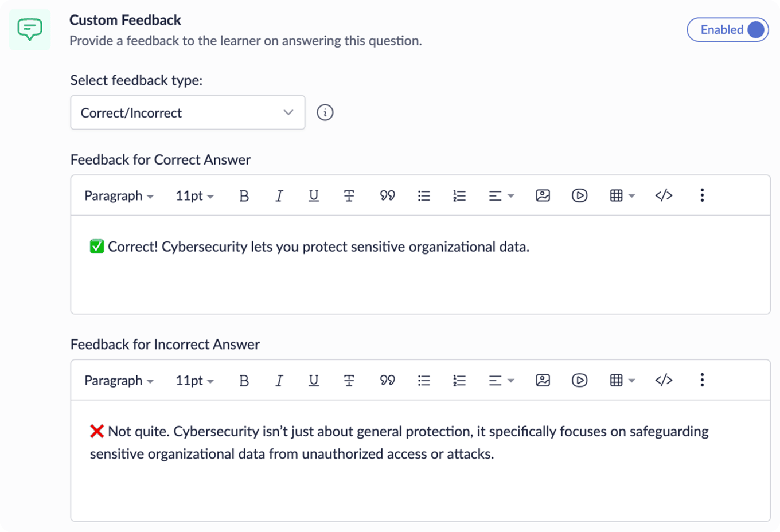
Task: Open the Paragraph style dropdown in the correct editor
Action: click(x=118, y=195)
